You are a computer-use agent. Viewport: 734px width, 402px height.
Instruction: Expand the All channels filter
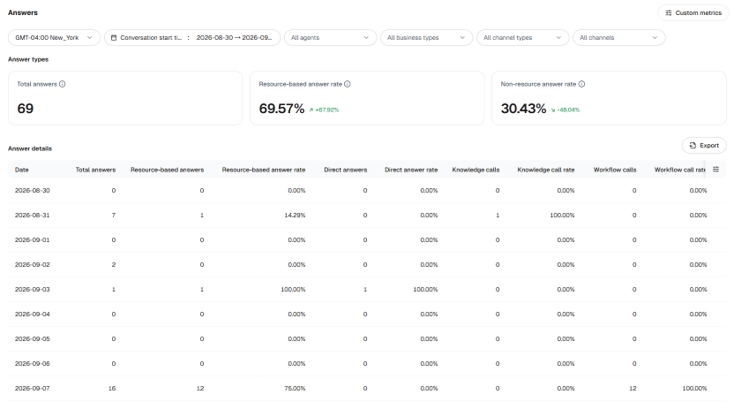pos(619,37)
